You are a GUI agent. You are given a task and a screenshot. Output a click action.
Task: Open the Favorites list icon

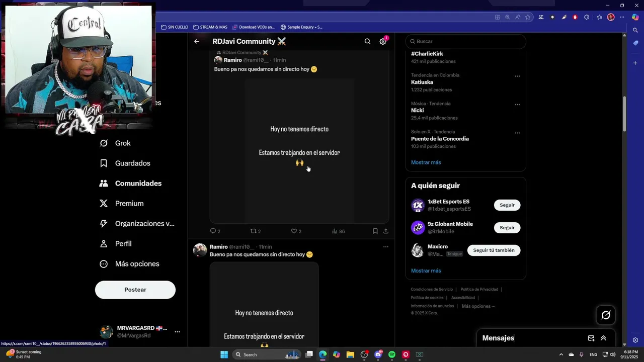[x=599, y=17]
